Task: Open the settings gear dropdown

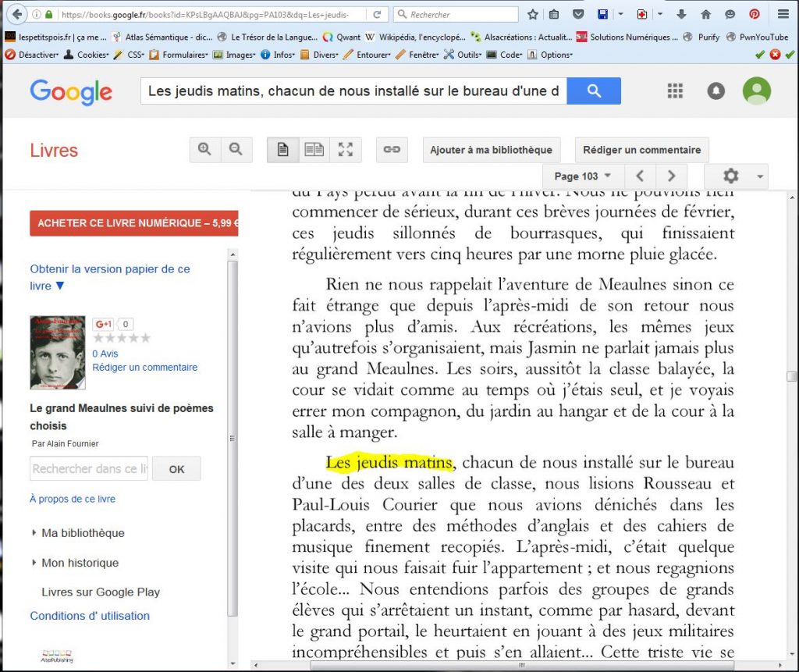Action: (x=736, y=176)
